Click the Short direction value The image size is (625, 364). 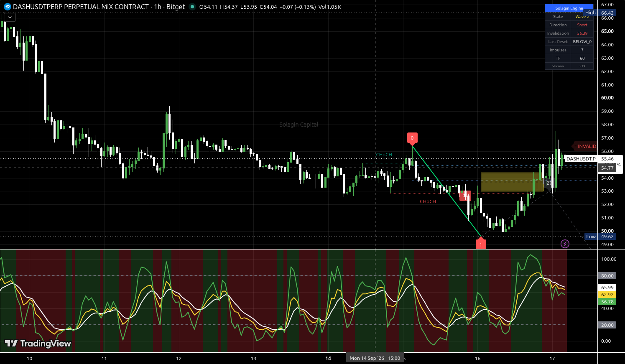tap(582, 25)
